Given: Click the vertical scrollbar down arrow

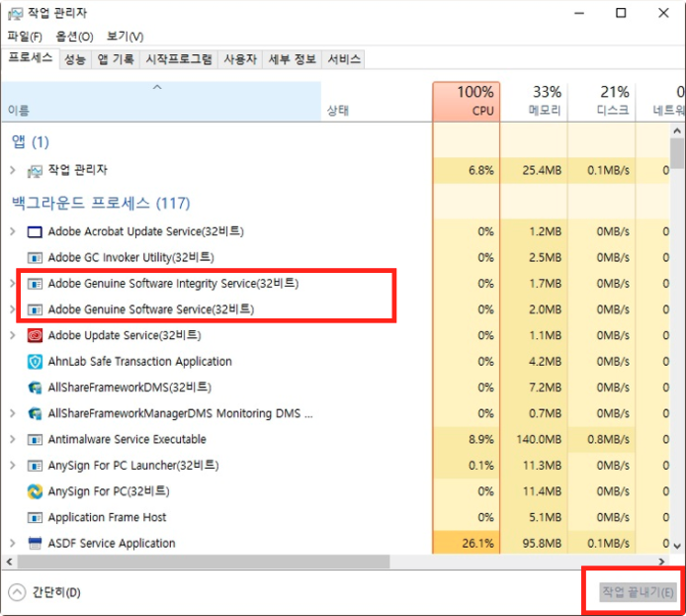Looking at the screenshot, I should coord(677,546).
